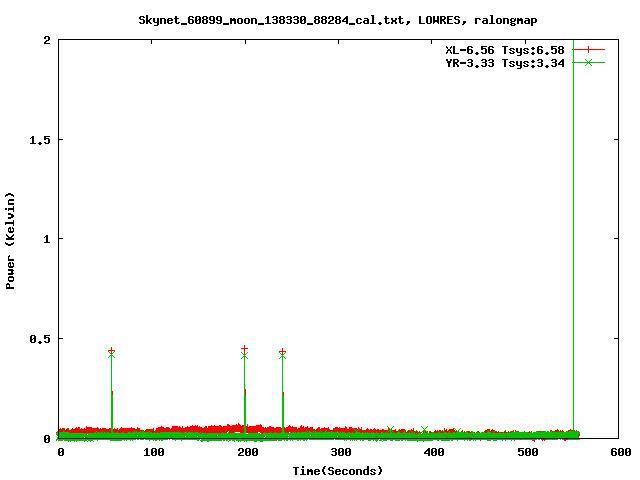Select the XL-6.56 Tsys:6.58 legend entry
640x480 pixels.
click(x=505, y=50)
